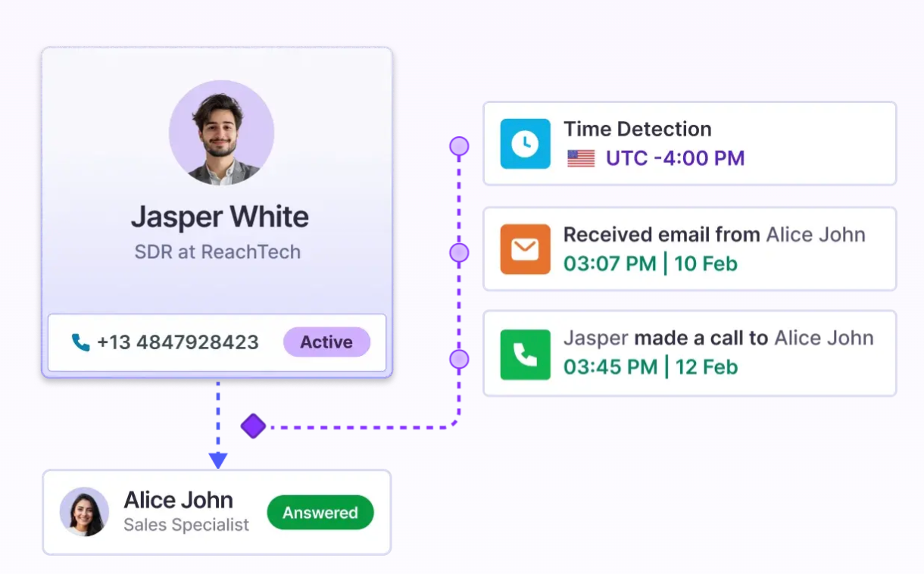Click the blue downward arrow head
Screen dimensions: 924x574
(x=218, y=460)
